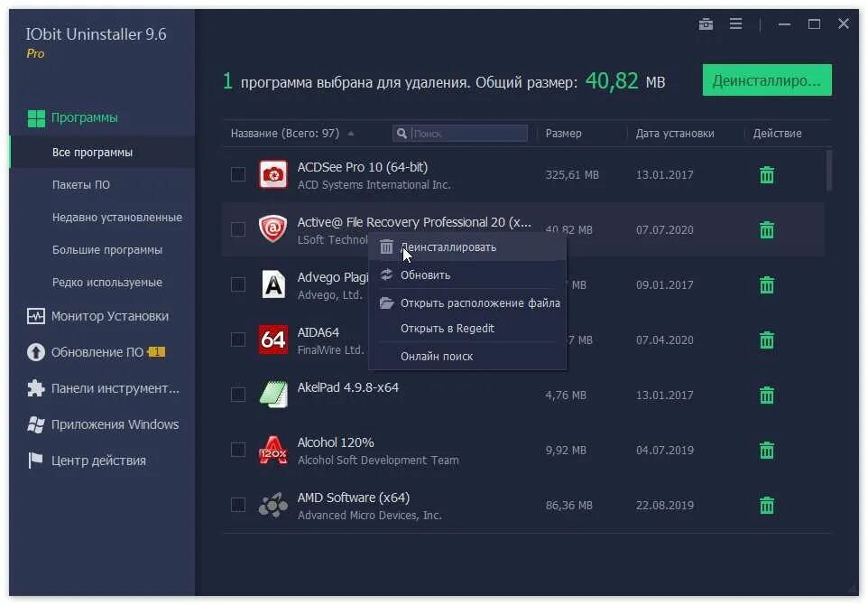868x605 pixels.
Task: Click the Действие column header
Action: click(x=777, y=134)
